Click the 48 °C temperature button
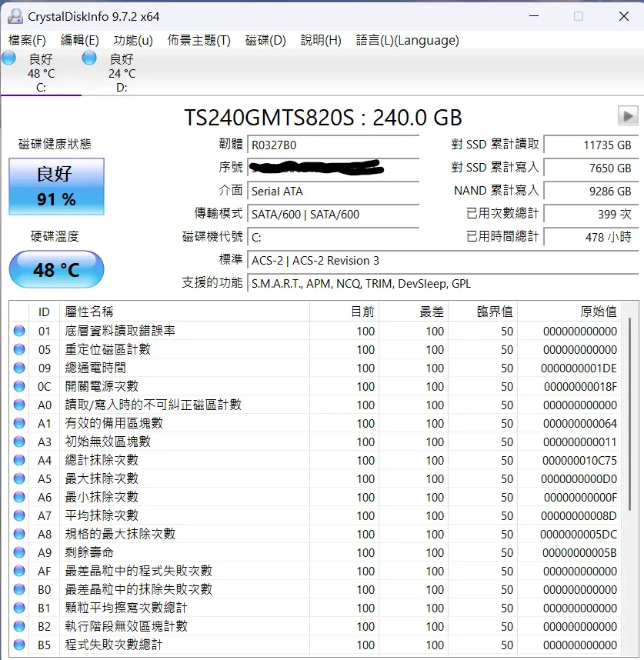The height and width of the screenshot is (660, 644). click(x=56, y=270)
